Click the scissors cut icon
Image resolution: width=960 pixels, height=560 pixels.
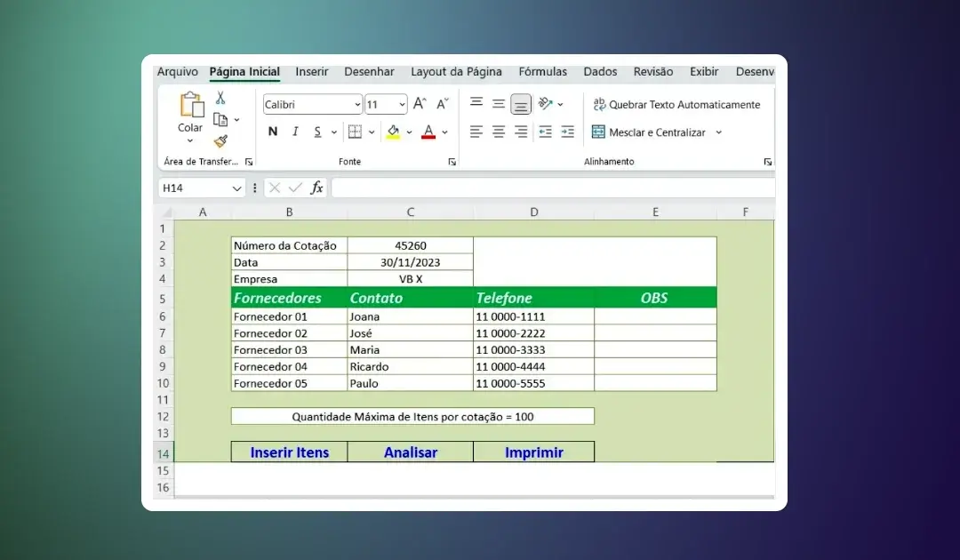(220, 98)
